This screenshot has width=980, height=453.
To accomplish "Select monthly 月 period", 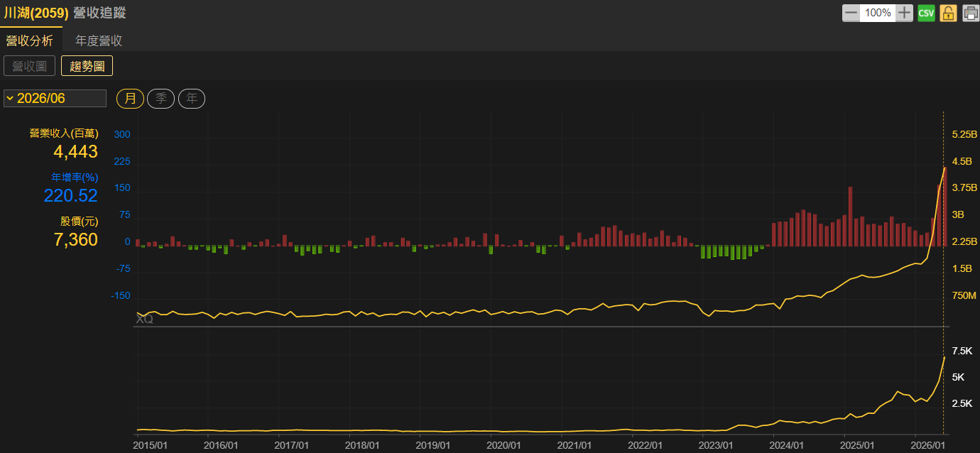I will pos(130,99).
